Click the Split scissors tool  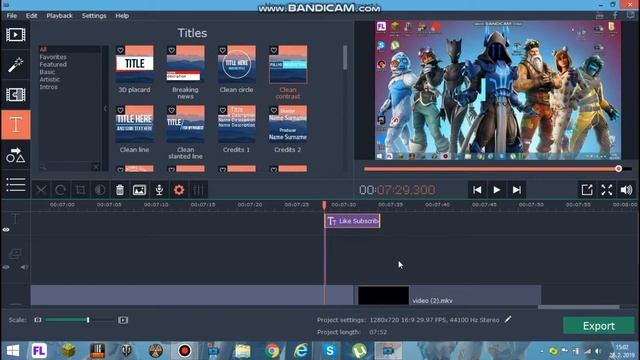click(x=41, y=190)
